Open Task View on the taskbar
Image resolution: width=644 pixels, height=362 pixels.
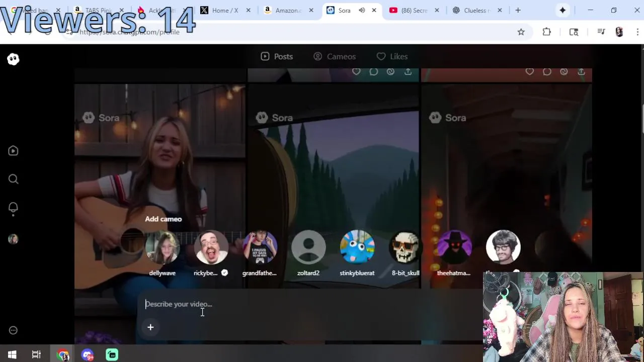click(36, 355)
